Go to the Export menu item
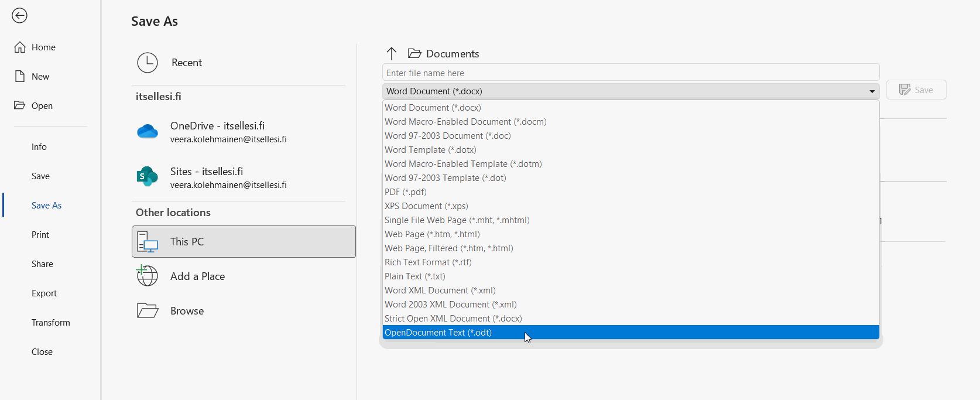This screenshot has width=980, height=400. coord(44,293)
